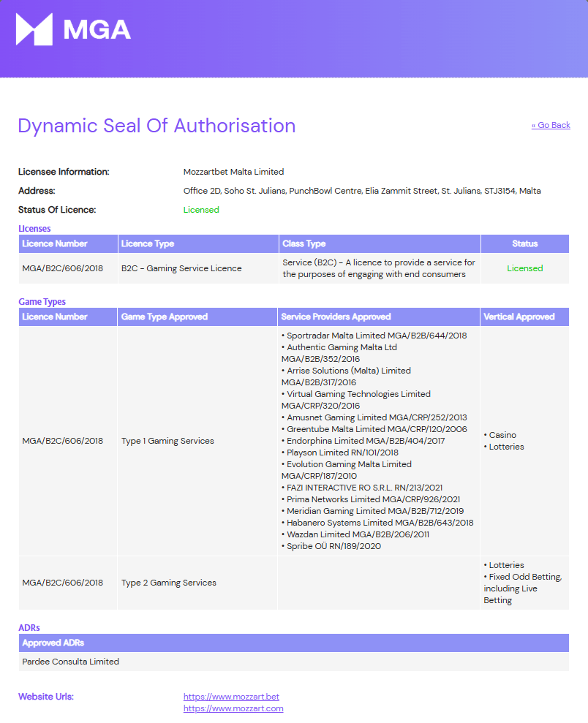Click the ADRs section heading
Image resolution: width=588 pixels, height=723 pixels.
pyautogui.click(x=29, y=627)
